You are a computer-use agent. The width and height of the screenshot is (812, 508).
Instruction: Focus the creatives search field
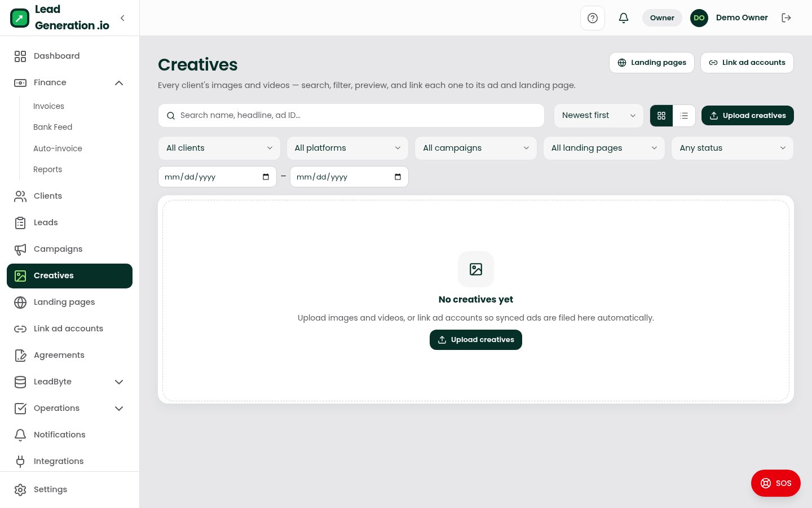click(x=351, y=115)
